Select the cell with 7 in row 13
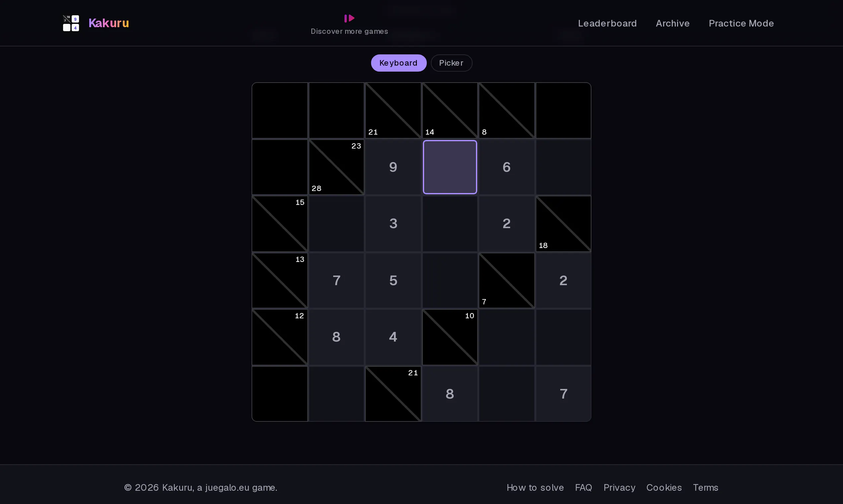Screen dimensions: 843x504 337,281
